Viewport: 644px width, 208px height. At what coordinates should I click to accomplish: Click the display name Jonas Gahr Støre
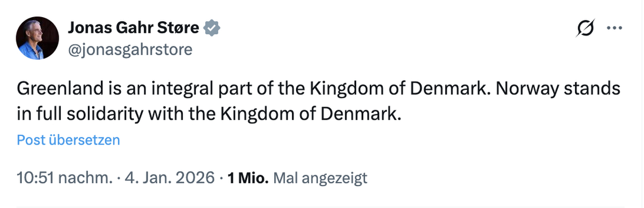pos(133,28)
